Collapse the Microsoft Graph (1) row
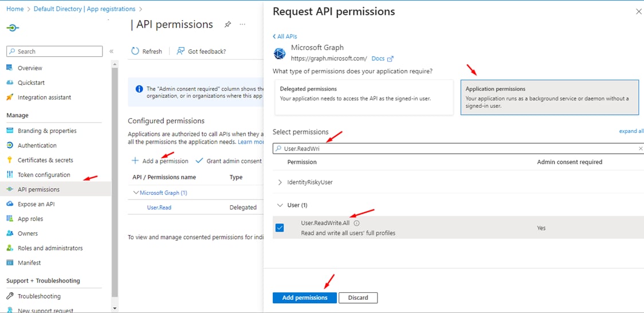 point(136,193)
